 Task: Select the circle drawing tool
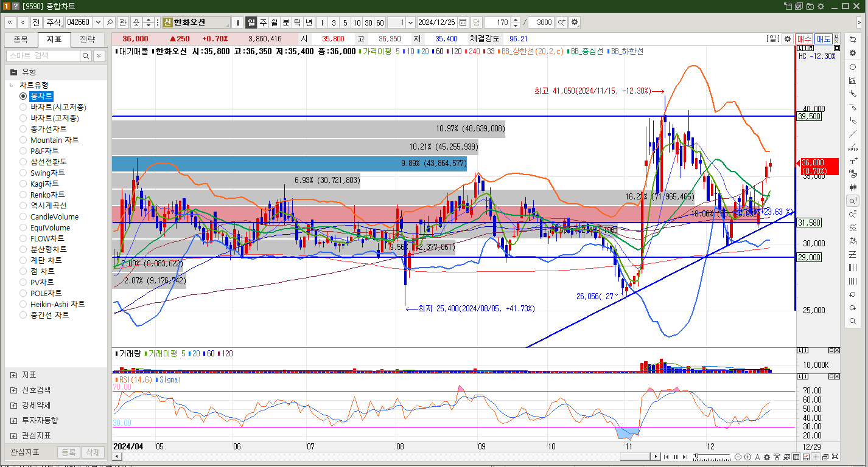pyautogui.click(x=852, y=67)
